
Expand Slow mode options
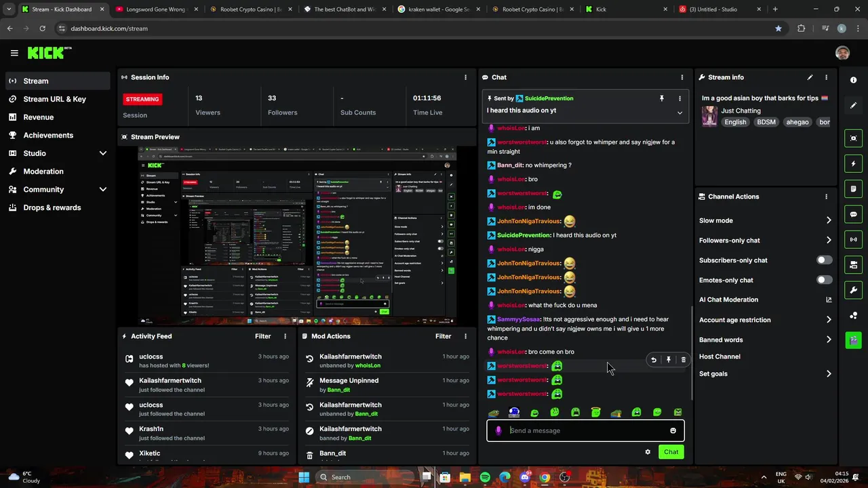pyautogui.click(x=829, y=220)
